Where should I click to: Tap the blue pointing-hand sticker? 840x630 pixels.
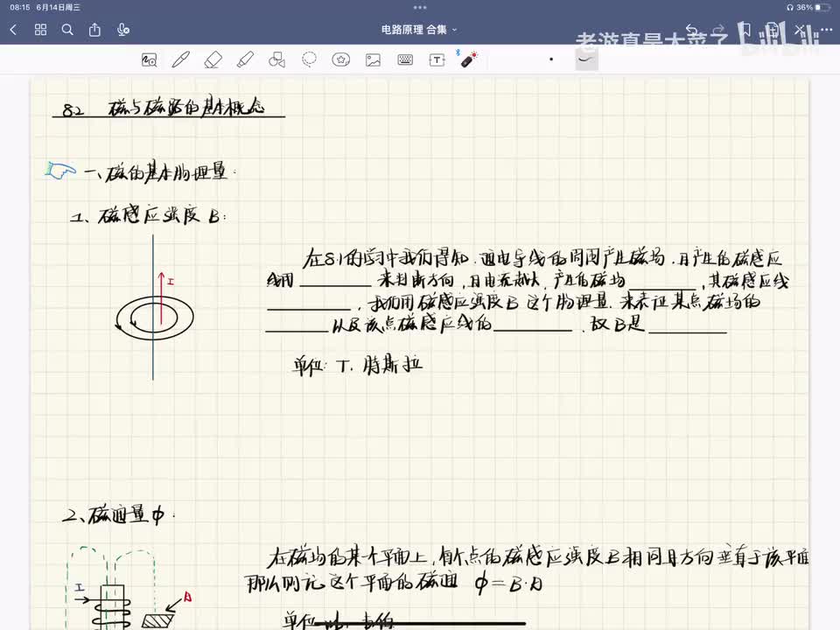coord(60,171)
